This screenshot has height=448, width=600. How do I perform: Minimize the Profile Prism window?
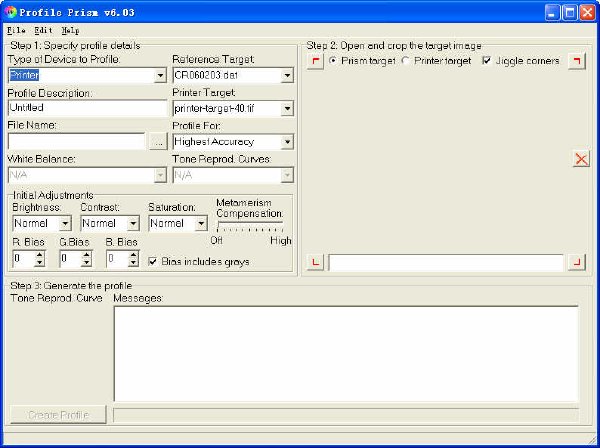click(552, 13)
